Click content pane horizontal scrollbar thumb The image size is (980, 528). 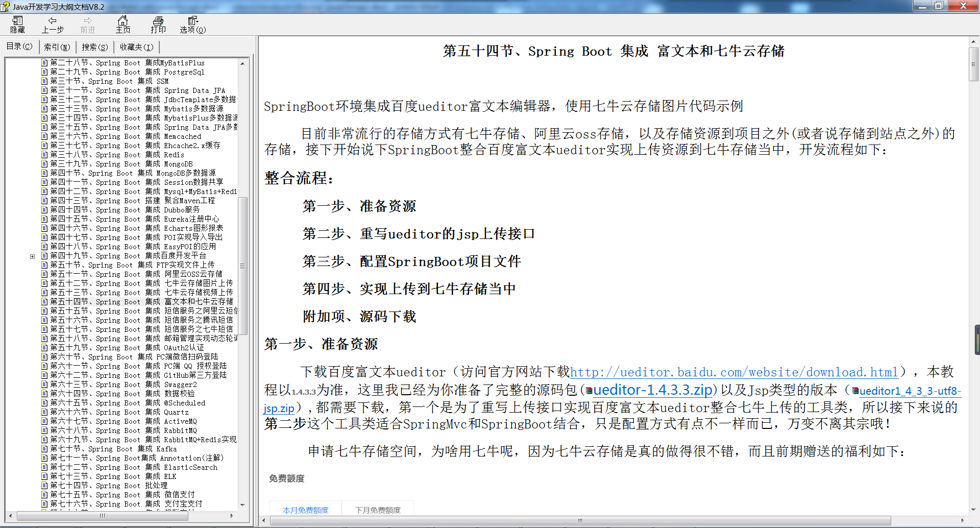tap(580, 520)
